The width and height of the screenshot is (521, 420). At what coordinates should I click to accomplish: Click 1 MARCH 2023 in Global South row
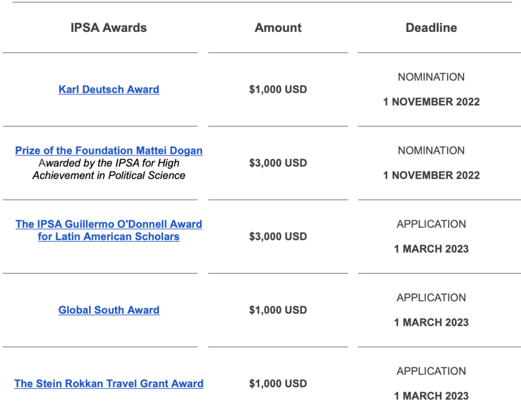point(431,322)
